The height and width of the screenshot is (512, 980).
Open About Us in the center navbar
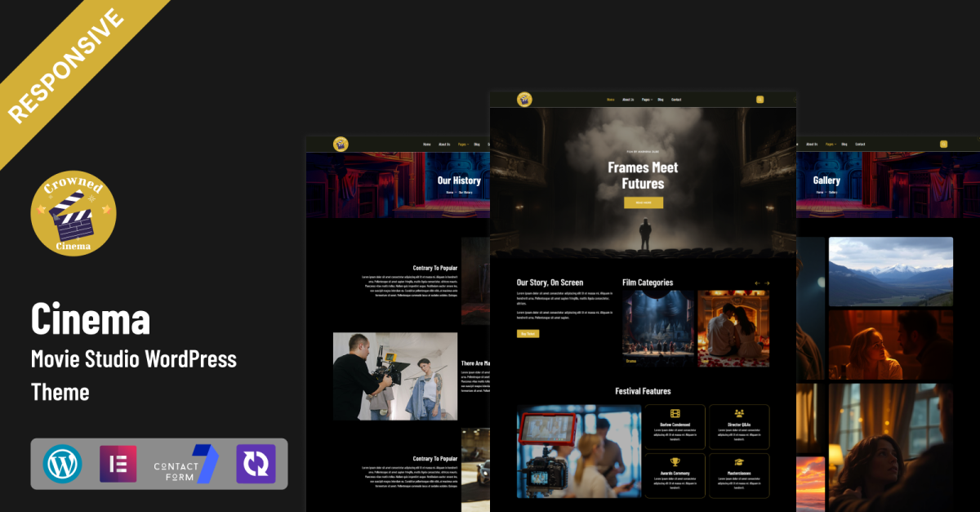coord(627,100)
